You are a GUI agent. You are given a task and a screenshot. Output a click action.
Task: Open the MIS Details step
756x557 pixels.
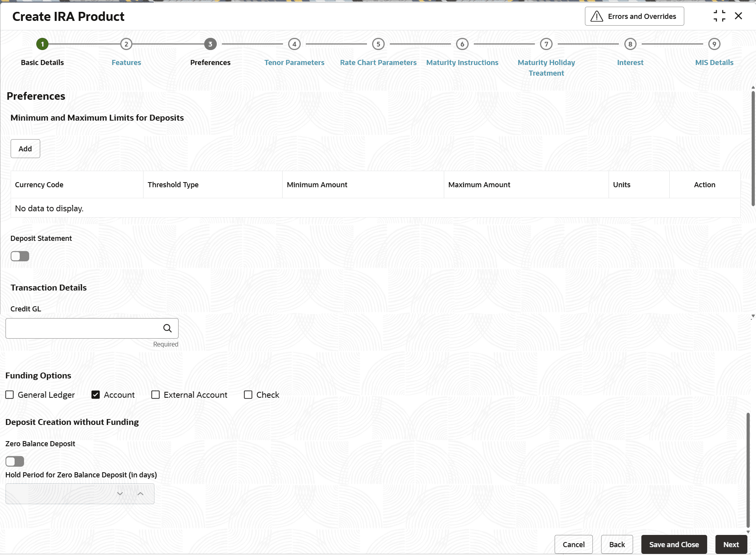click(714, 62)
